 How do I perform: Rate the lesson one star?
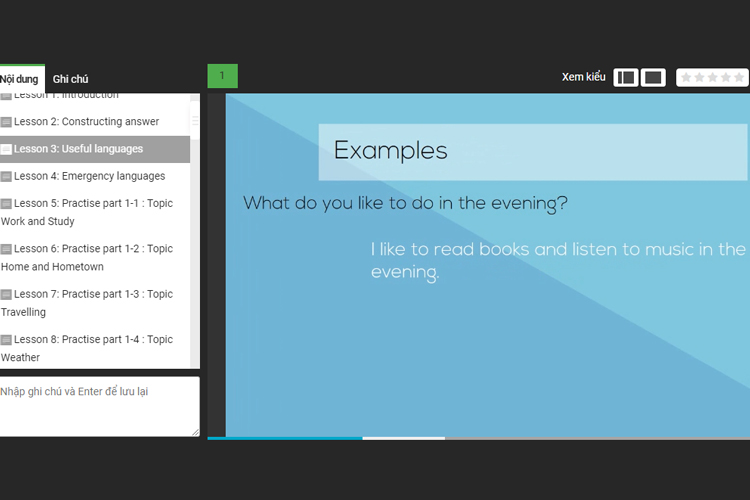tap(686, 77)
